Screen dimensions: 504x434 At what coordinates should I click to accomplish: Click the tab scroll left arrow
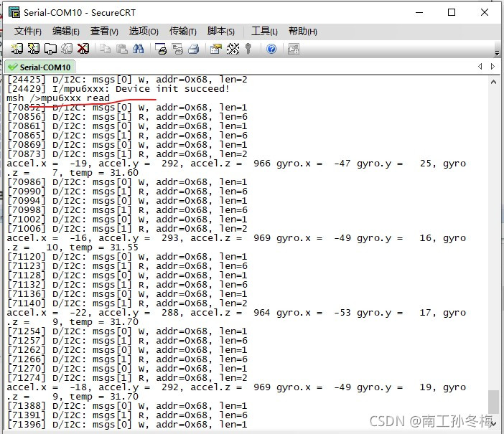click(480, 66)
